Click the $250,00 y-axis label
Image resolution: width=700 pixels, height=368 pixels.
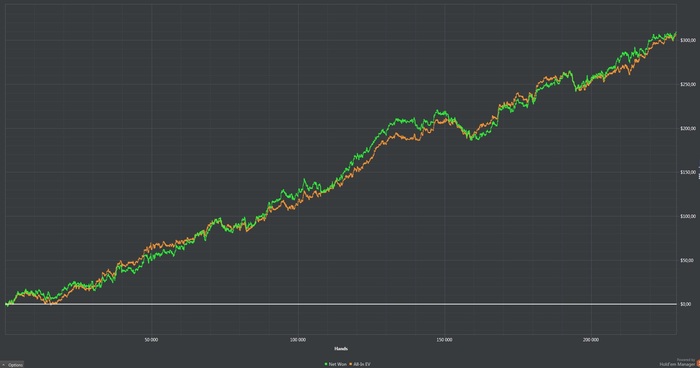pyautogui.click(x=688, y=84)
